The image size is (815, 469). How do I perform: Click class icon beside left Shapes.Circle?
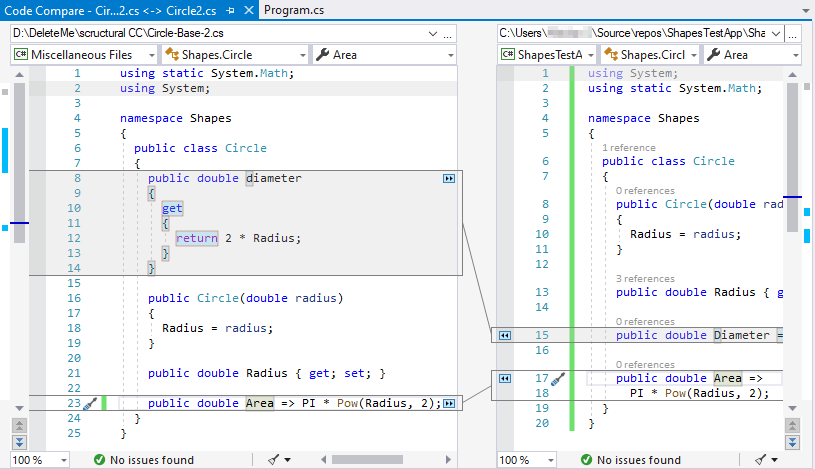172,55
